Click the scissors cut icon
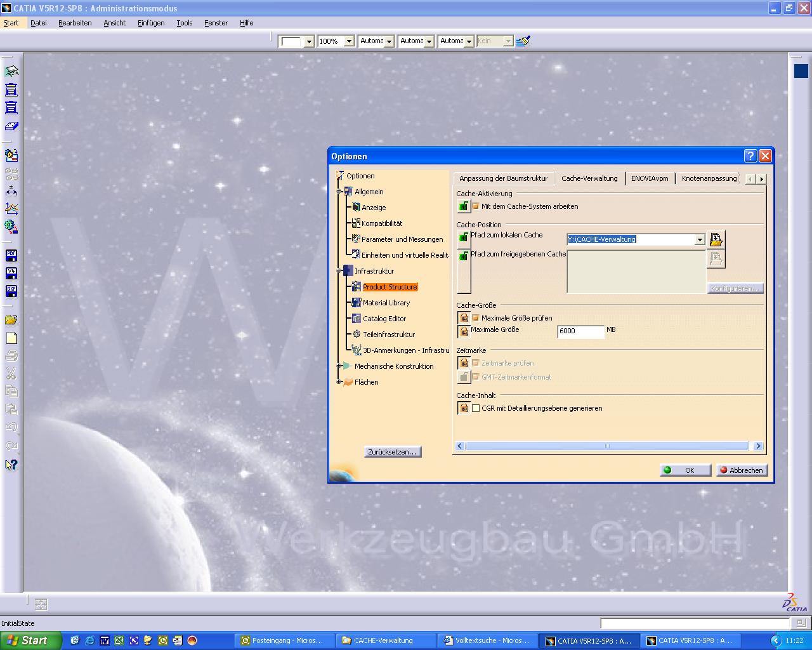 pos(11,373)
